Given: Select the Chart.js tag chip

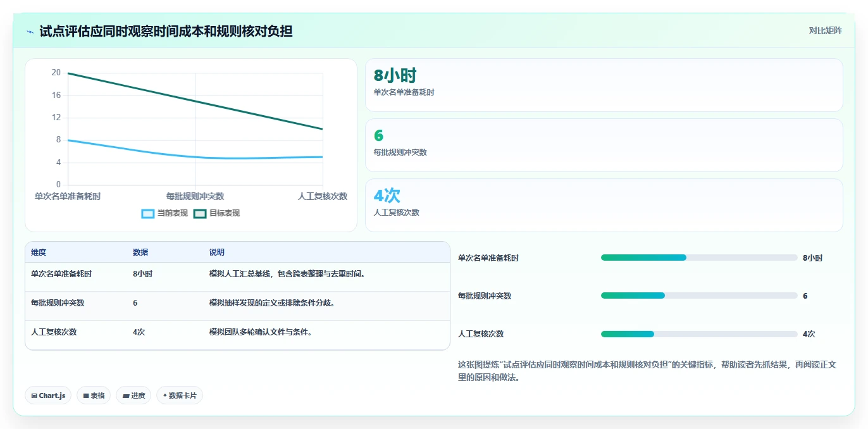Looking at the screenshot, I should (48, 395).
